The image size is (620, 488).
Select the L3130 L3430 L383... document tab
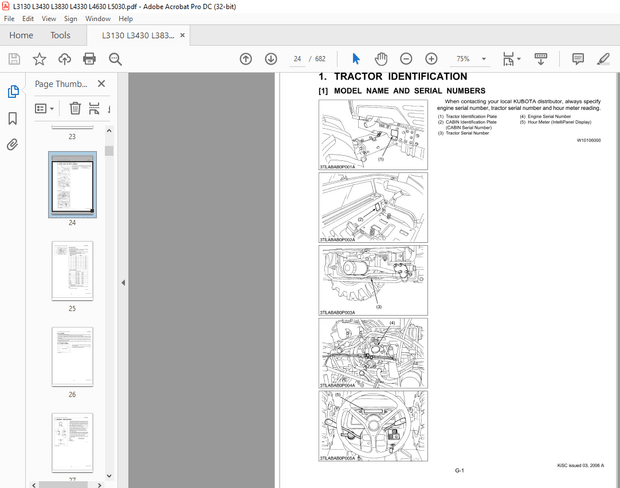[138, 35]
